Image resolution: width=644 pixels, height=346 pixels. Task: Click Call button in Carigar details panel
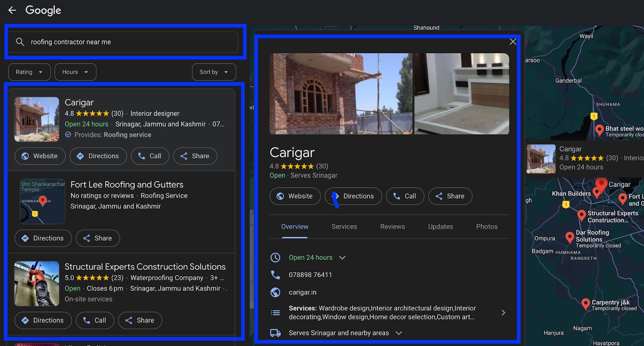[405, 196]
